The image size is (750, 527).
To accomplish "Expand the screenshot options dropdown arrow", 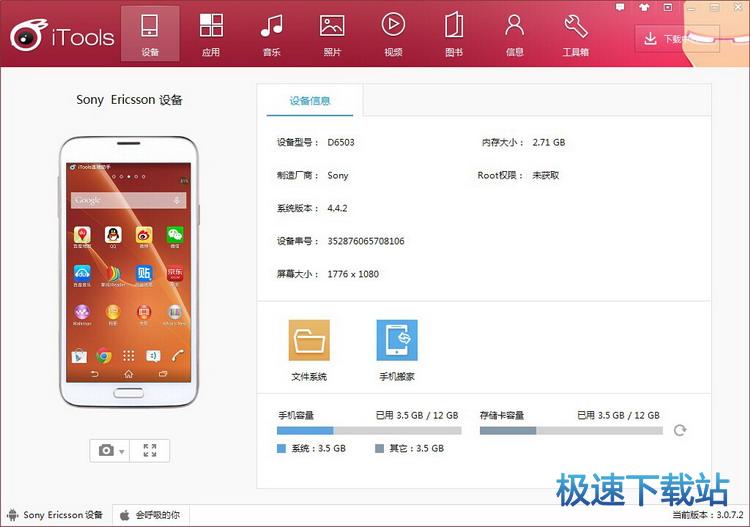I will (x=122, y=451).
